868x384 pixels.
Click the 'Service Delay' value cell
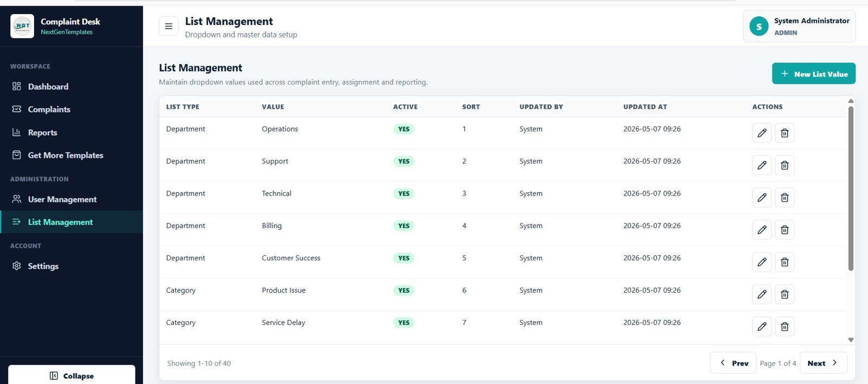[x=283, y=323]
